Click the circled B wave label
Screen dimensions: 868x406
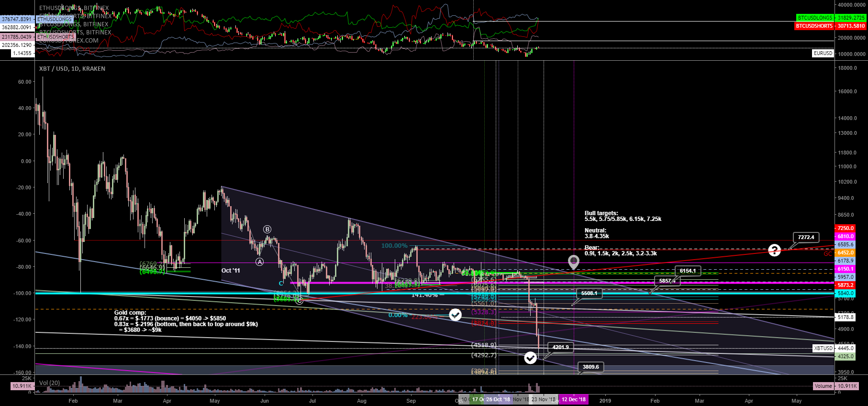click(267, 230)
